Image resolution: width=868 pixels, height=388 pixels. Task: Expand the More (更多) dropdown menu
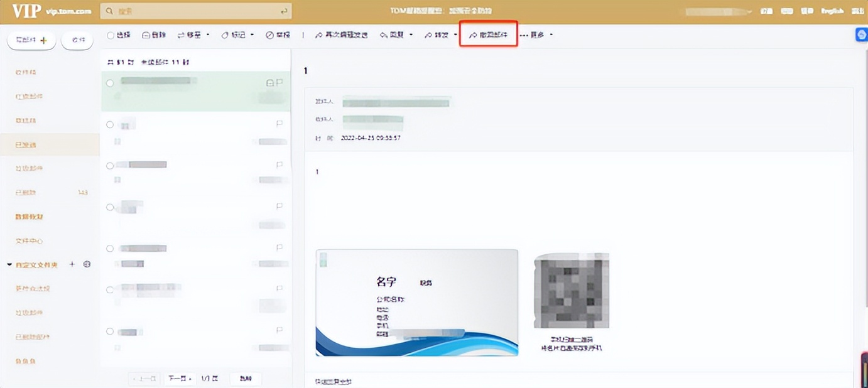coord(538,35)
